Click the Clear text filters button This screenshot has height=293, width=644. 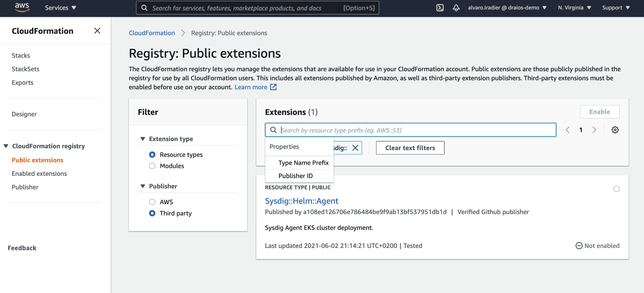click(410, 148)
